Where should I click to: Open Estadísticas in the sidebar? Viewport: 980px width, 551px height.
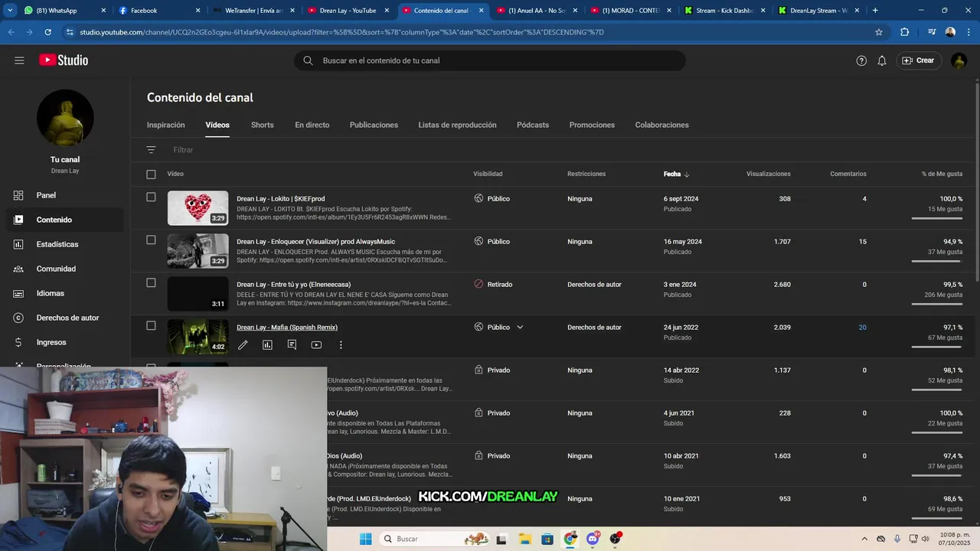[65, 244]
